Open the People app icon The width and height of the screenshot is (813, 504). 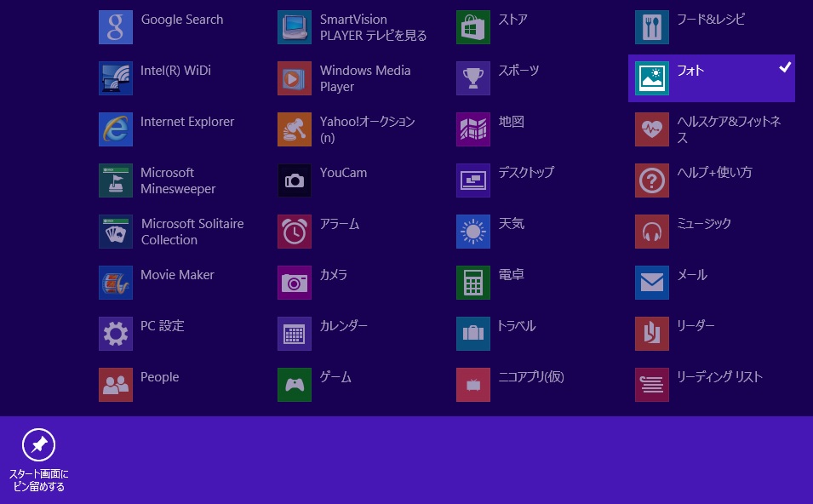pos(116,385)
